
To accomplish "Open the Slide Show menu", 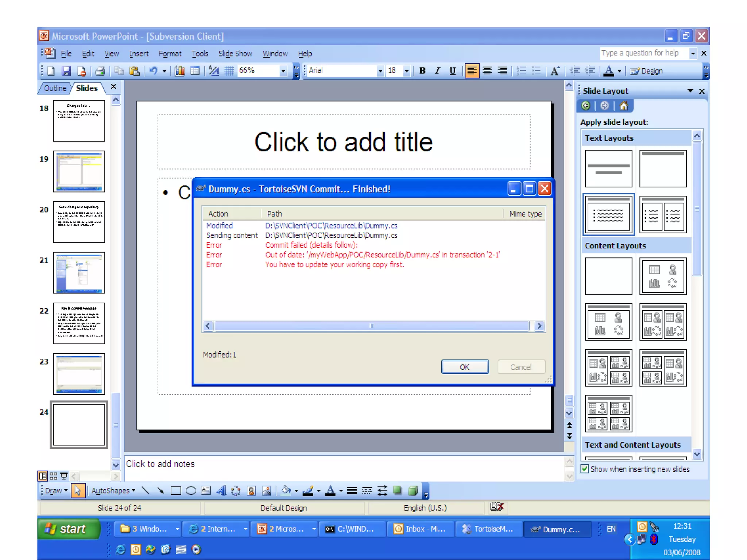I will 235,54.
